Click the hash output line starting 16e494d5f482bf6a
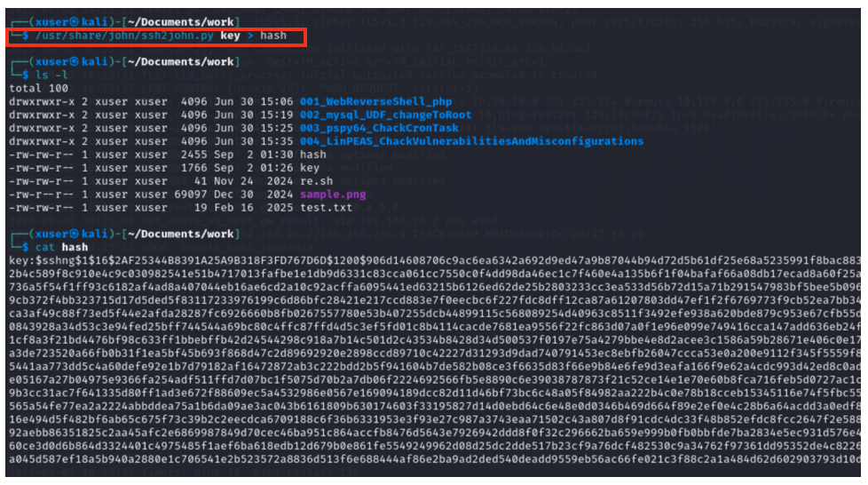Screen dimensions: 868x485 [435, 419]
